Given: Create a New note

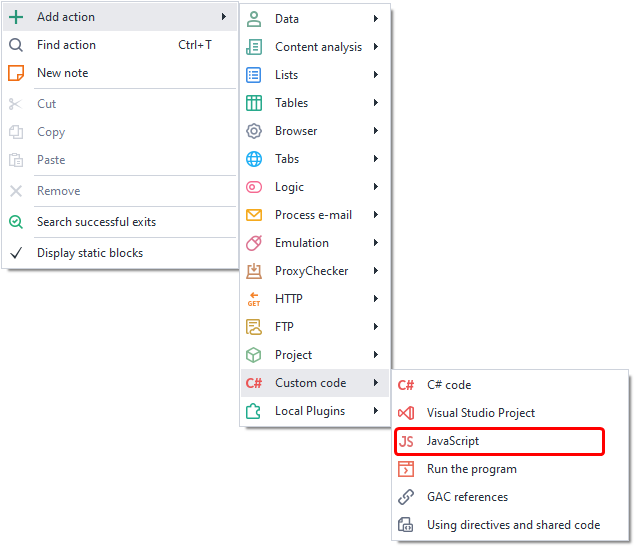Looking at the screenshot, I should click(62, 73).
